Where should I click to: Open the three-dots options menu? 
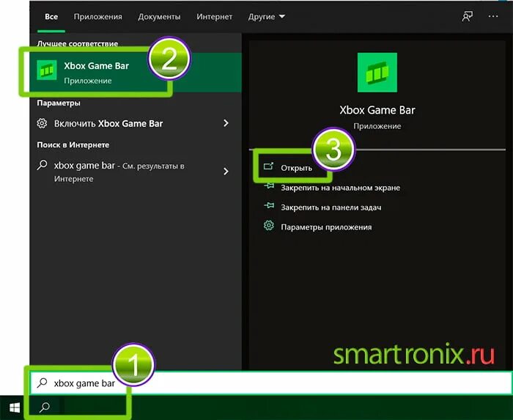click(x=493, y=16)
